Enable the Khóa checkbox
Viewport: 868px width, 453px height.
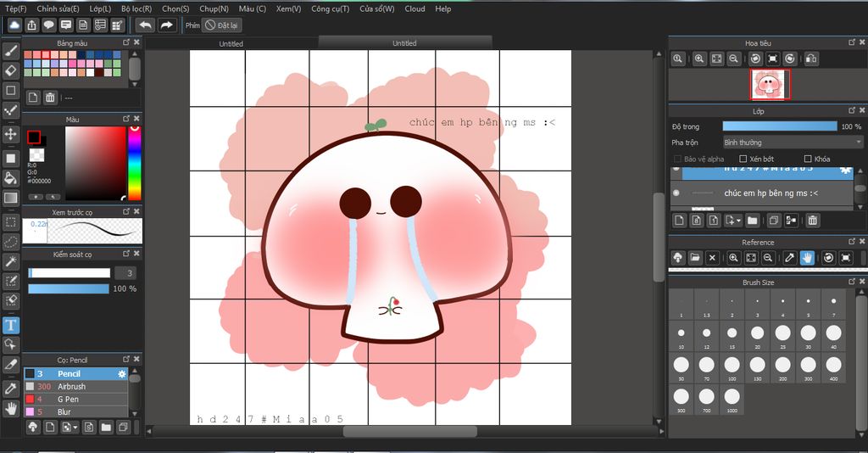pos(808,159)
